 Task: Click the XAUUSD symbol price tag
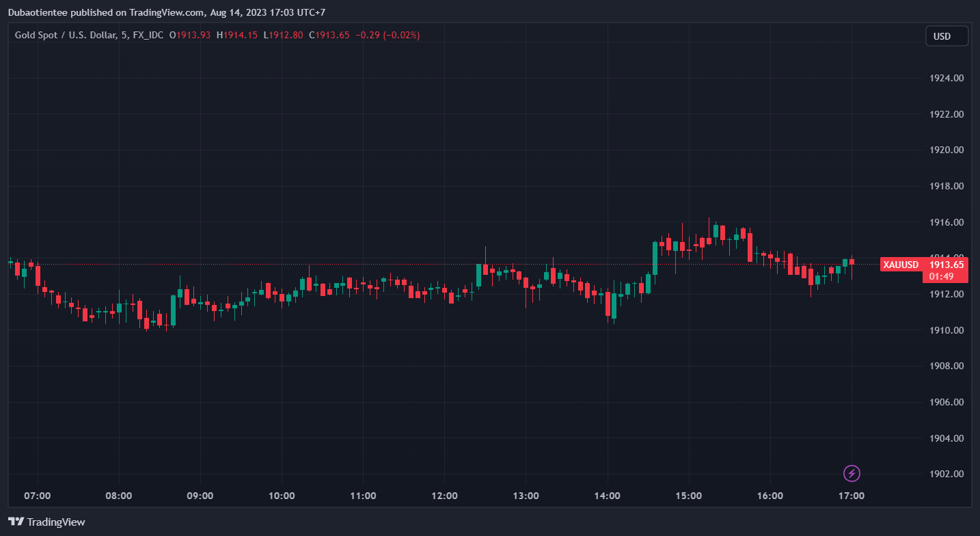click(x=900, y=265)
